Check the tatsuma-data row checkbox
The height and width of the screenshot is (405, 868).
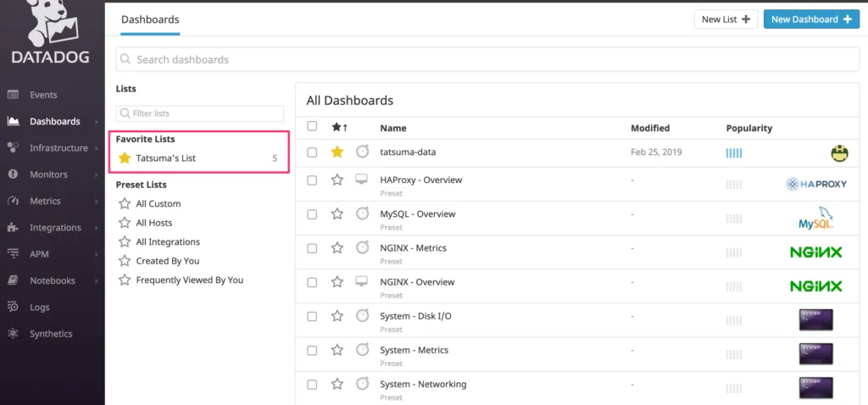tap(312, 153)
